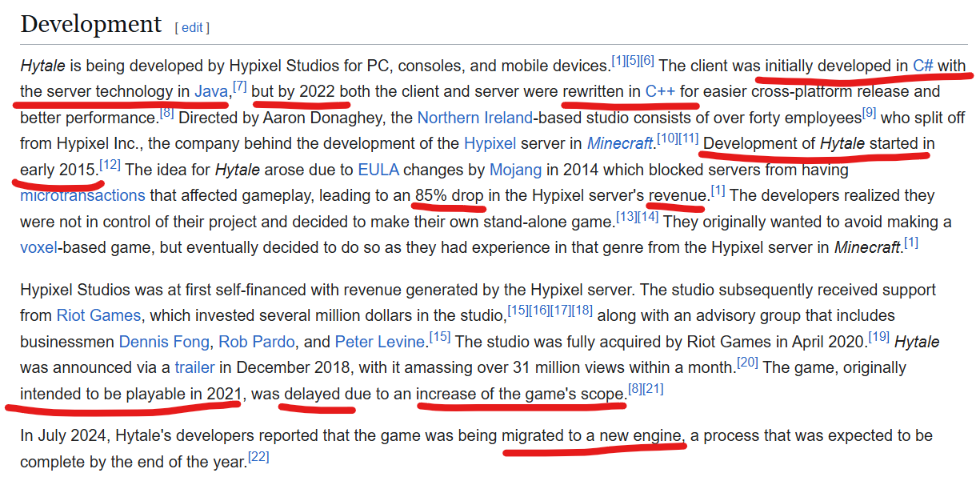Click citation [1] after revenue

coord(718,190)
